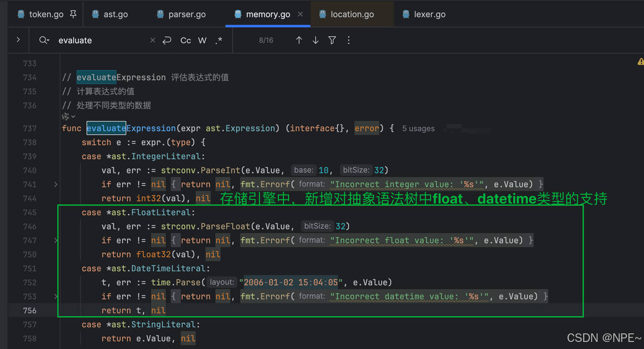This screenshot has width=644, height=349.
Task: Click highlighted evaluateExpression function name
Action: (x=131, y=128)
